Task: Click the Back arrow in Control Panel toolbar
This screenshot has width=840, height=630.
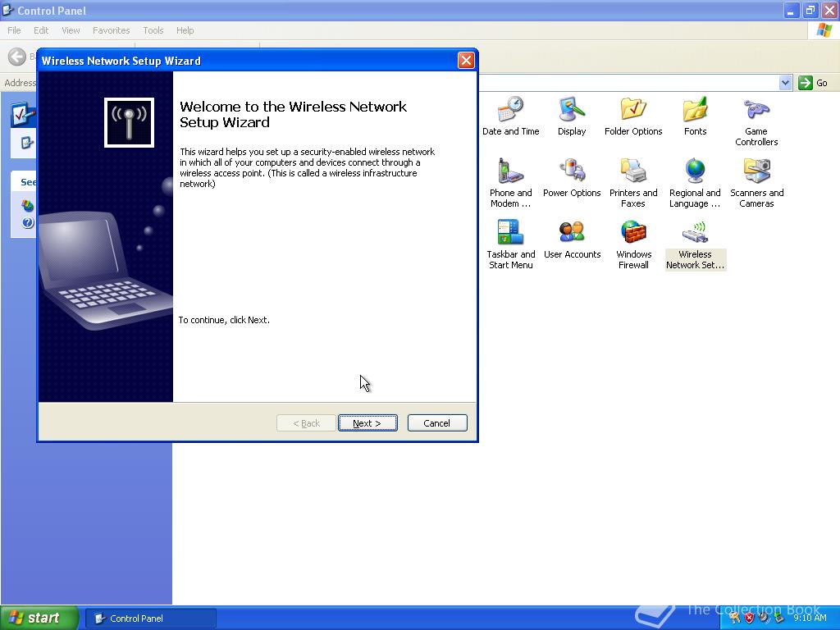Action: point(17,57)
